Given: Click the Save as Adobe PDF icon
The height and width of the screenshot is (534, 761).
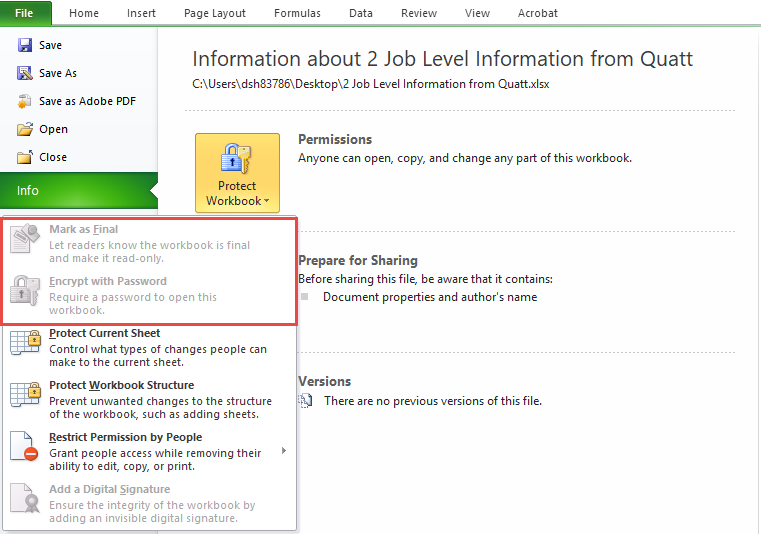Looking at the screenshot, I should tap(25, 101).
